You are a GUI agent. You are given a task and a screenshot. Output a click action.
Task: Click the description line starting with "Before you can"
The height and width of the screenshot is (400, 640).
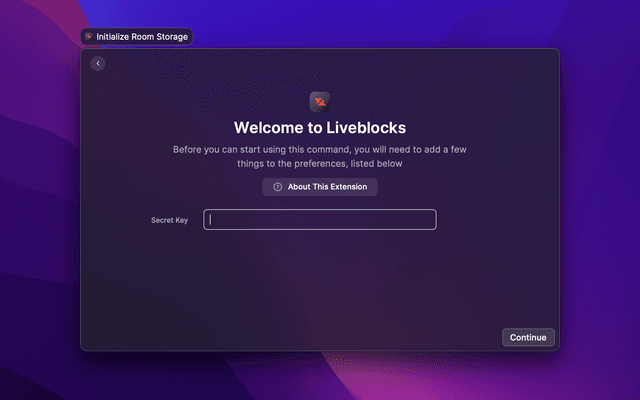pyautogui.click(x=320, y=149)
